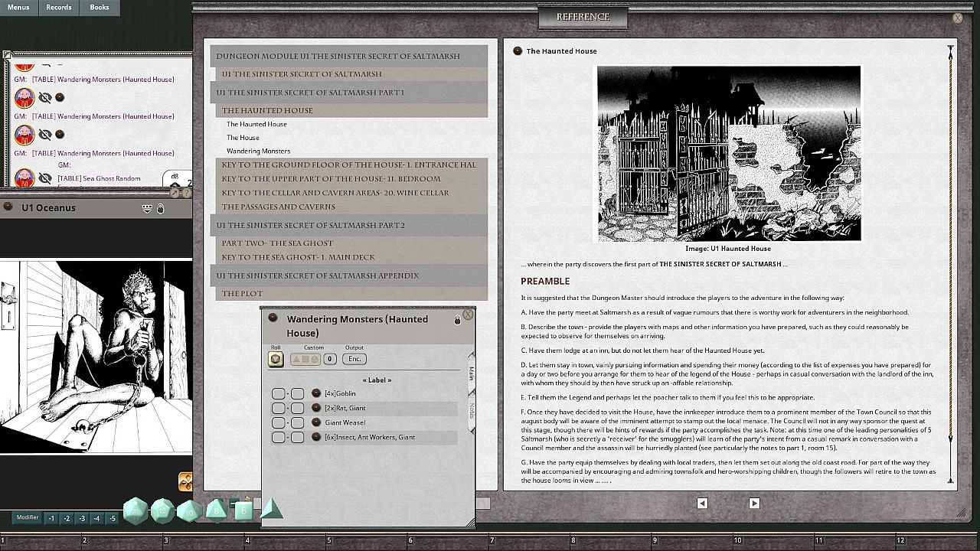Select the d8 die
The width and height of the screenshot is (980, 551).
(x=217, y=510)
